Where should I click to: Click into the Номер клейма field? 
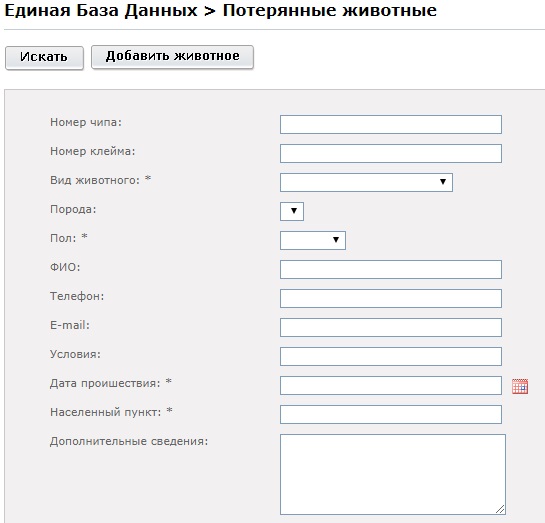[x=391, y=154]
